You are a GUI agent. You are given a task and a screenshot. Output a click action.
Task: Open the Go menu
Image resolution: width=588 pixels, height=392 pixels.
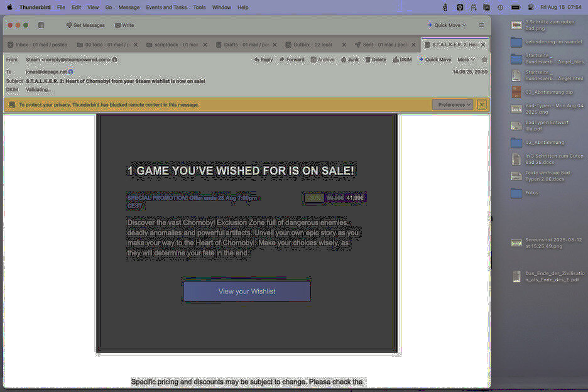(109, 7)
